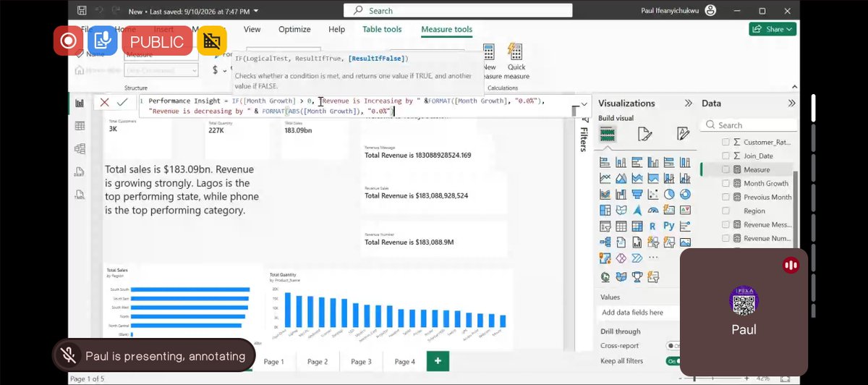Check the Join_Date field checkbox

[x=726, y=156]
